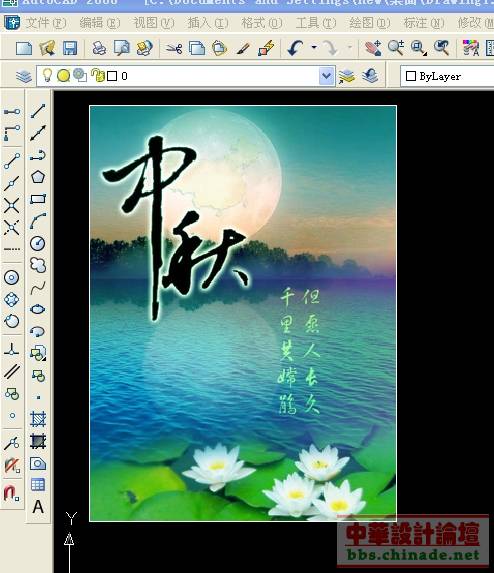
Task: Activate Zoom Realtime magnifier tool
Action: pos(396,48)
